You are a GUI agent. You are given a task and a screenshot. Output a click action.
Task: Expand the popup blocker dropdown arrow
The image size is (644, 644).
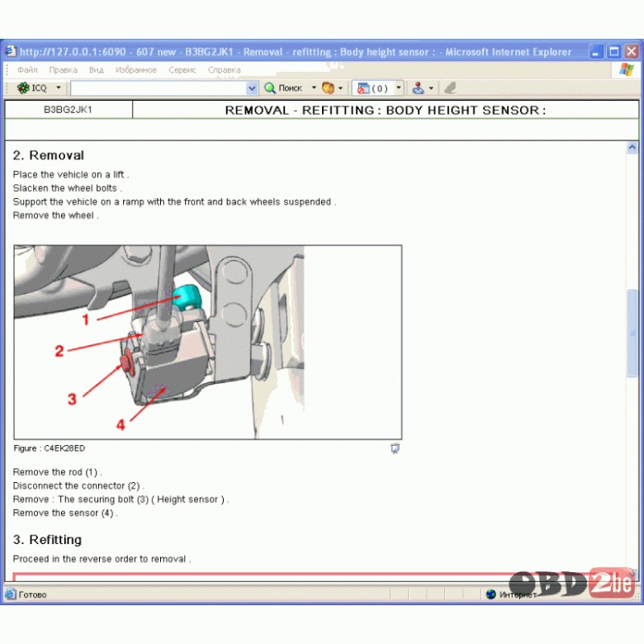coord(399,88)
